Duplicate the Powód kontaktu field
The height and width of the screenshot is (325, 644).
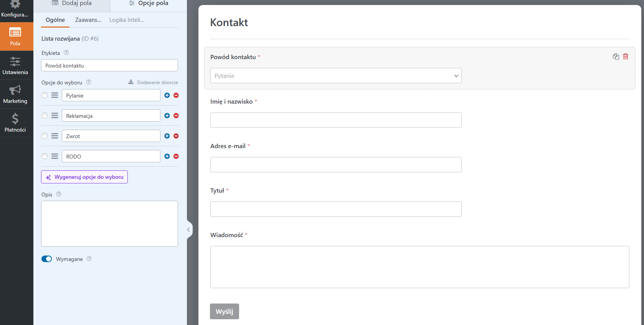coord(616,56)
